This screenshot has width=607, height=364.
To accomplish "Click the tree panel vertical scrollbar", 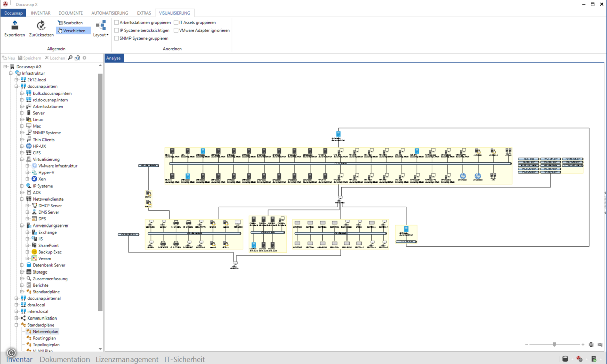I will click(x=100, y=192).
